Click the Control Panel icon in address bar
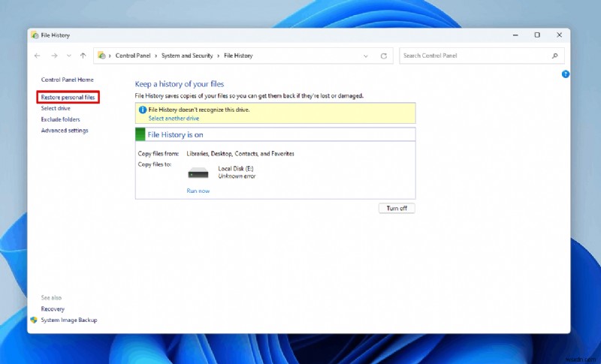This screenshot has height=364, width=601. point(101,56)
